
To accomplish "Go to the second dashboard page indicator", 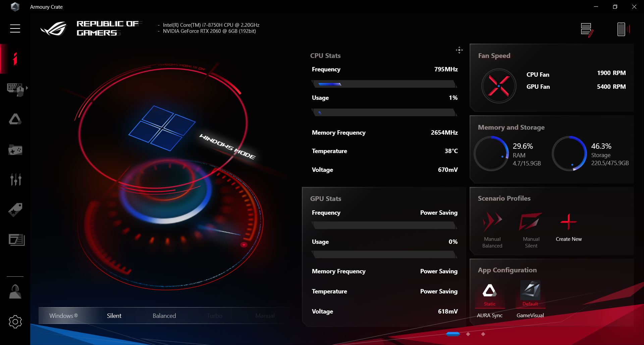I will point(468,334).
